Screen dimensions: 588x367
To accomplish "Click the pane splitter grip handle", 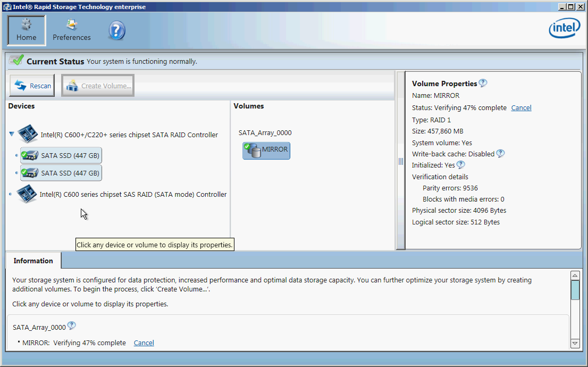I will tap(400, 161).
